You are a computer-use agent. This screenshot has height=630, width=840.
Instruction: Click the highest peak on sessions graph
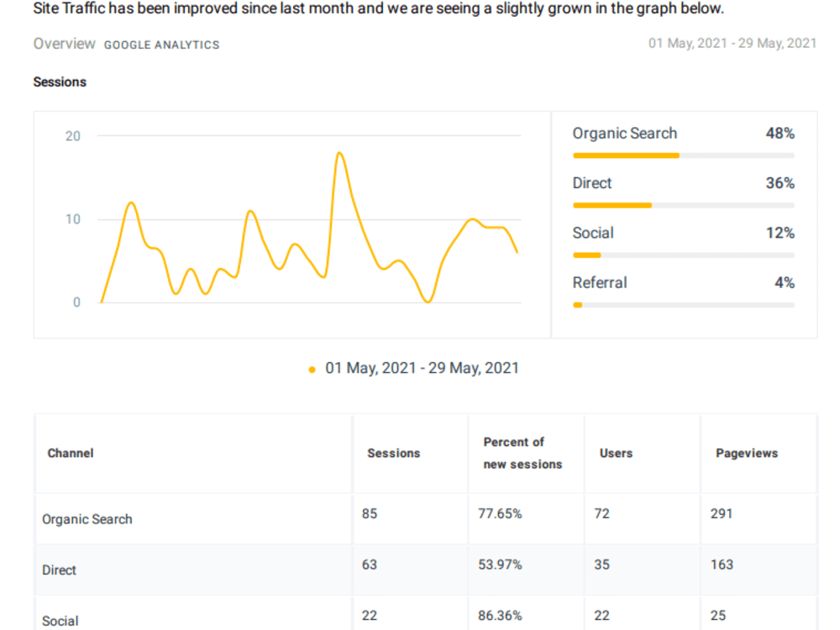click(x=339, y=153)
